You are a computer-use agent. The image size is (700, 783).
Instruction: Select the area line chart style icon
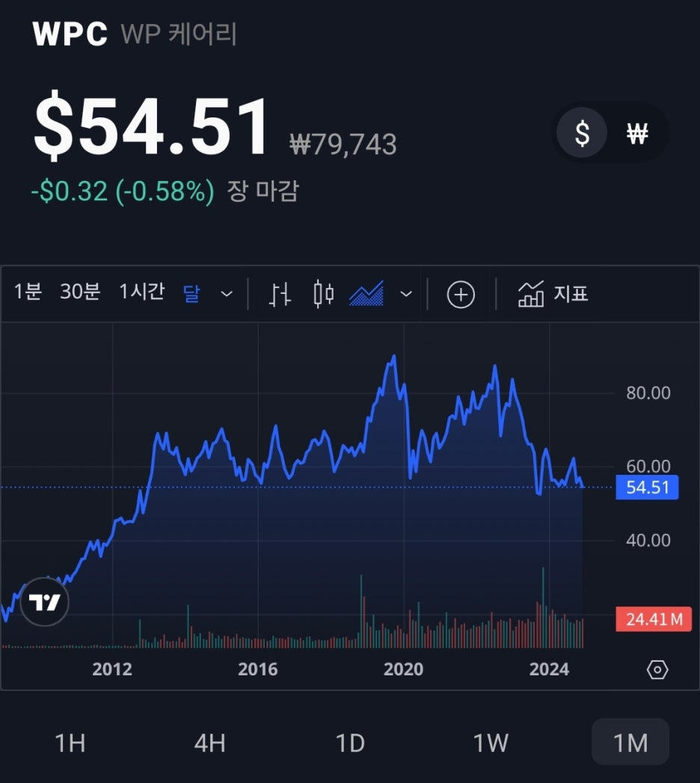(366, 294)
